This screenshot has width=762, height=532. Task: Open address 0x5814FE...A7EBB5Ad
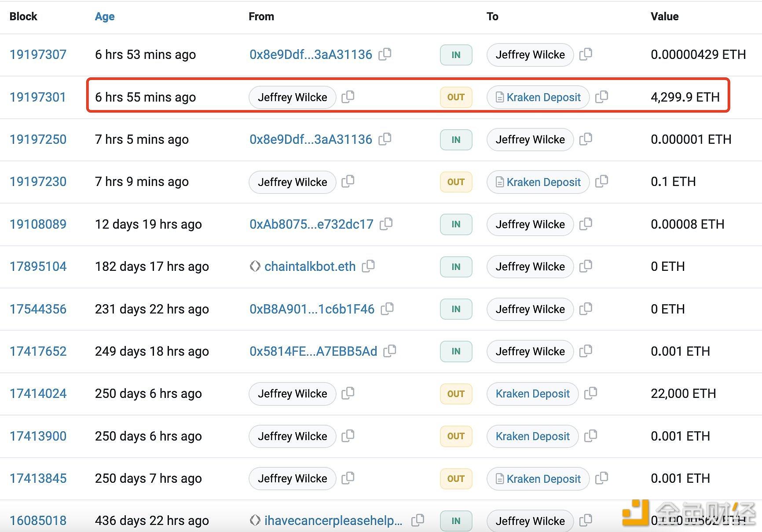point(313,351)
